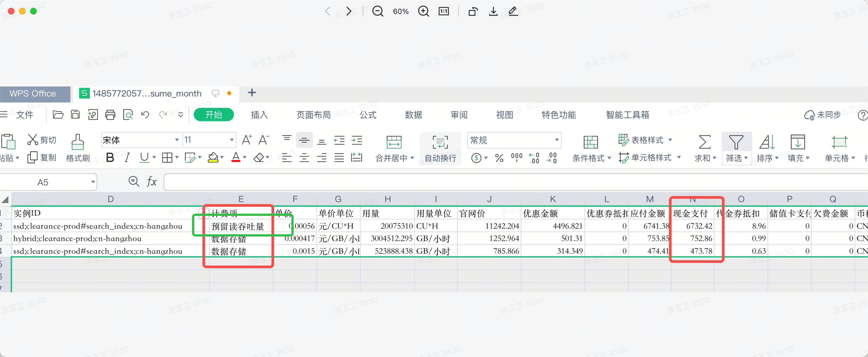Select the Format Painter (格式刷) tool
868x357 pixels.
(x=78, y=148)
